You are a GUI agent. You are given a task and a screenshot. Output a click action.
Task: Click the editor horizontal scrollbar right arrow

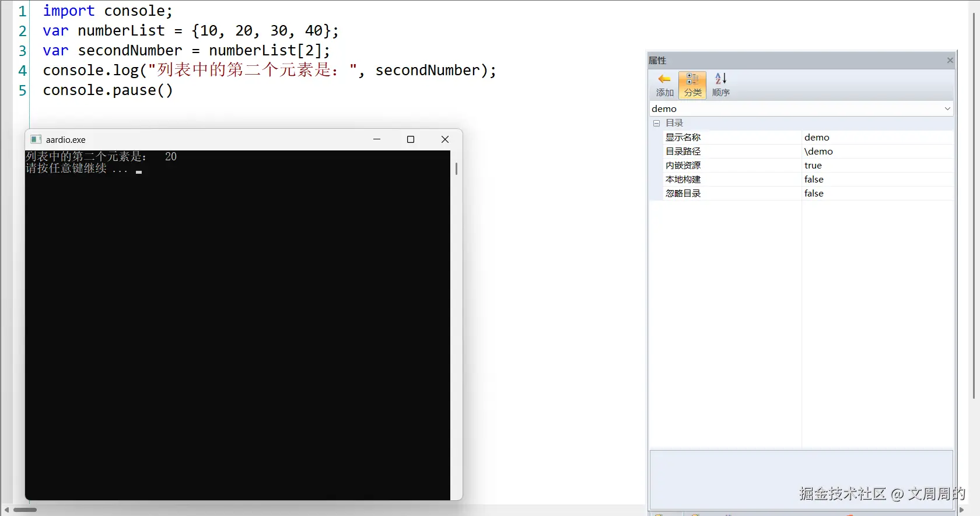coord(961,510)
